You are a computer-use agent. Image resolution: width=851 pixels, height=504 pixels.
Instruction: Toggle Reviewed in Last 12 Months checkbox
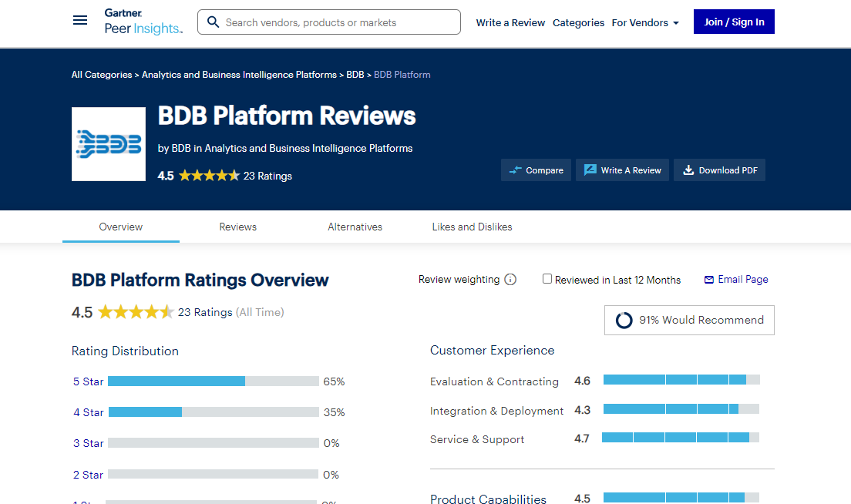coord(547,279)
